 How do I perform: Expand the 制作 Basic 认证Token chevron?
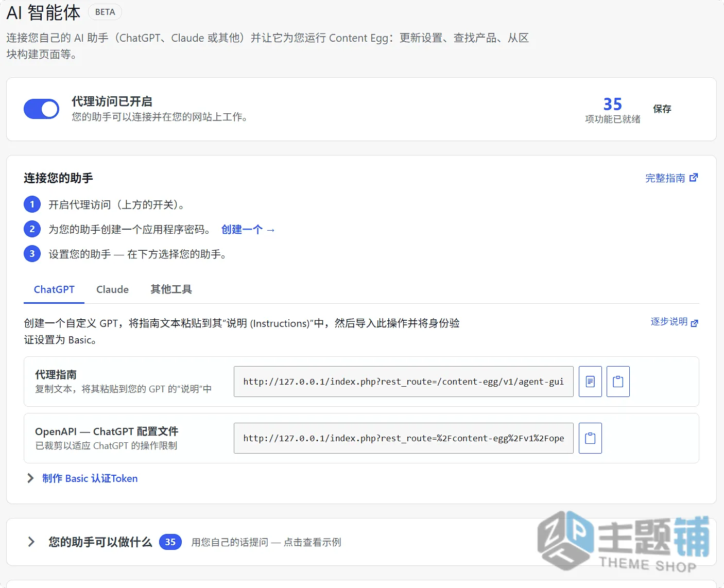(30, 478)
